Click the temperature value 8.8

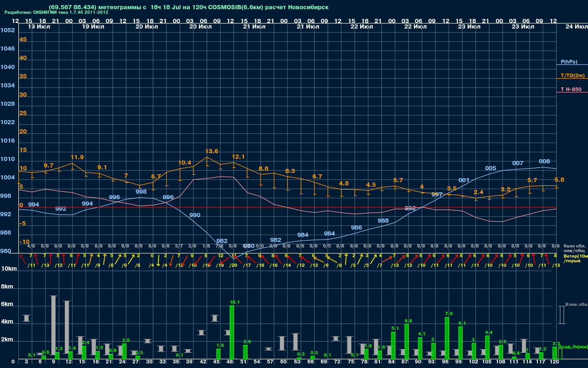tap(264, 169)
